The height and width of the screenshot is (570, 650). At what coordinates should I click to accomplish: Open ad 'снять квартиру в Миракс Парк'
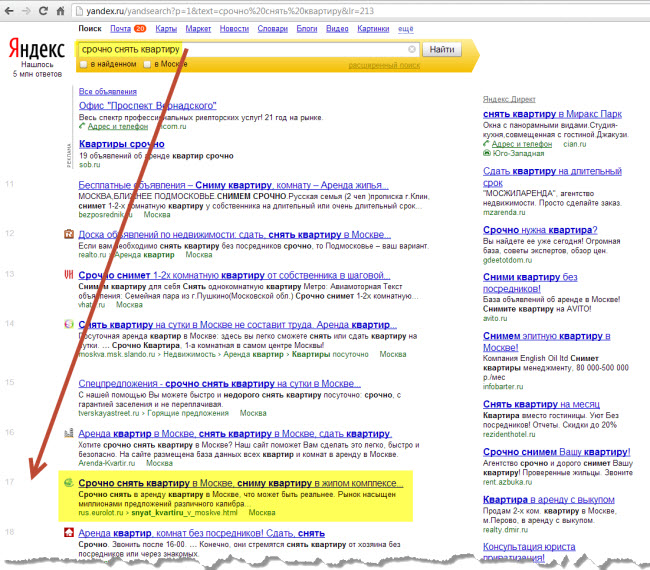tap(552, 114)
